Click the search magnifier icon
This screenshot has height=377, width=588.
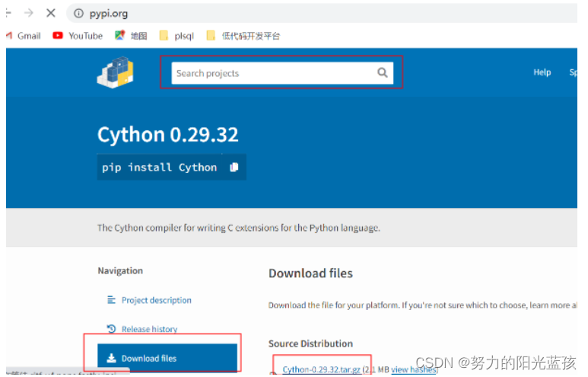(x=382, y=72)
